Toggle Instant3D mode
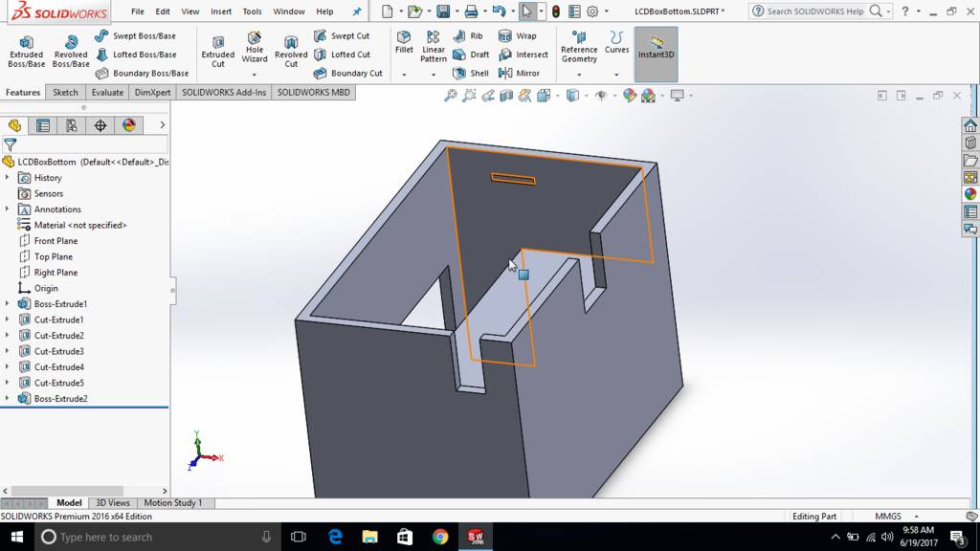The image size is (980, 551). [x=656, y=54]
